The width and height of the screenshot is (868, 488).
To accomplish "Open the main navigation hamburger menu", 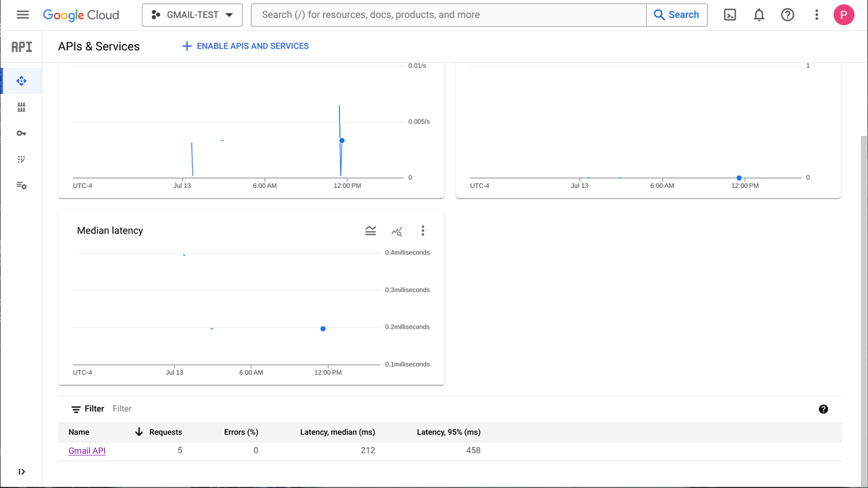I will [x=22, y=14].
